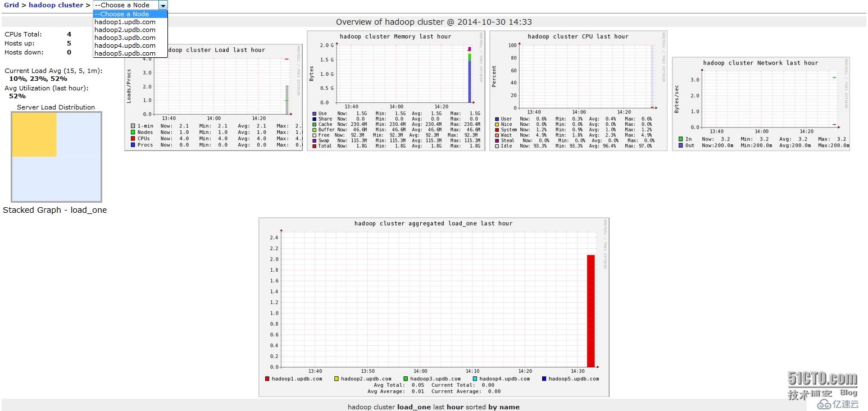Select hadoop1.updb.com from the node list
Image resolution: width=868 pixels, height=411 pixels.
pyautogui.click(x=130, y=22)
